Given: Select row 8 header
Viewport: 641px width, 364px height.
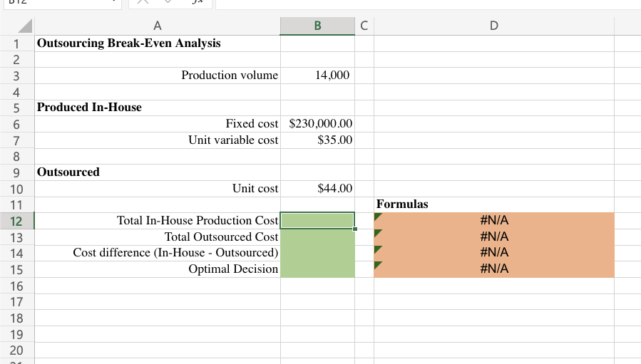Looking at the screenshot, I should pyautogui.click(x=17, y=157).
